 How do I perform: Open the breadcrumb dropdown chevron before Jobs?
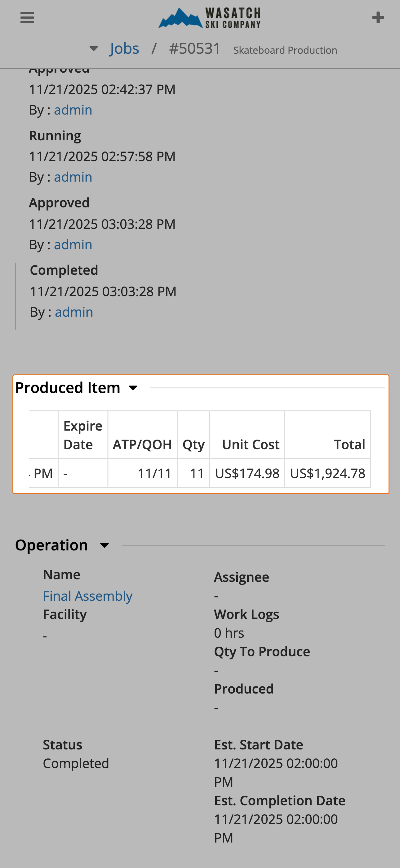pyautogui.click(x=93, y=48)
